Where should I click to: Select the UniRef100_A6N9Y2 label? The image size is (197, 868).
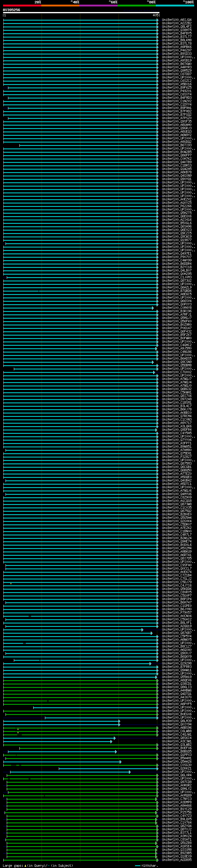point(177,135)
